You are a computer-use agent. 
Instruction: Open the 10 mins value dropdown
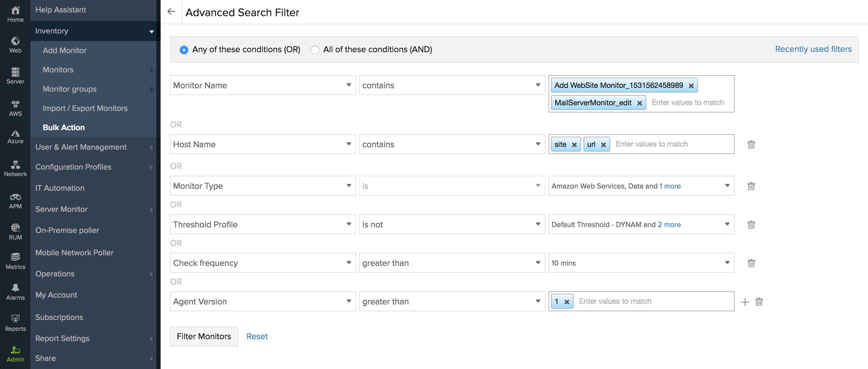click(x=641, y=263)
